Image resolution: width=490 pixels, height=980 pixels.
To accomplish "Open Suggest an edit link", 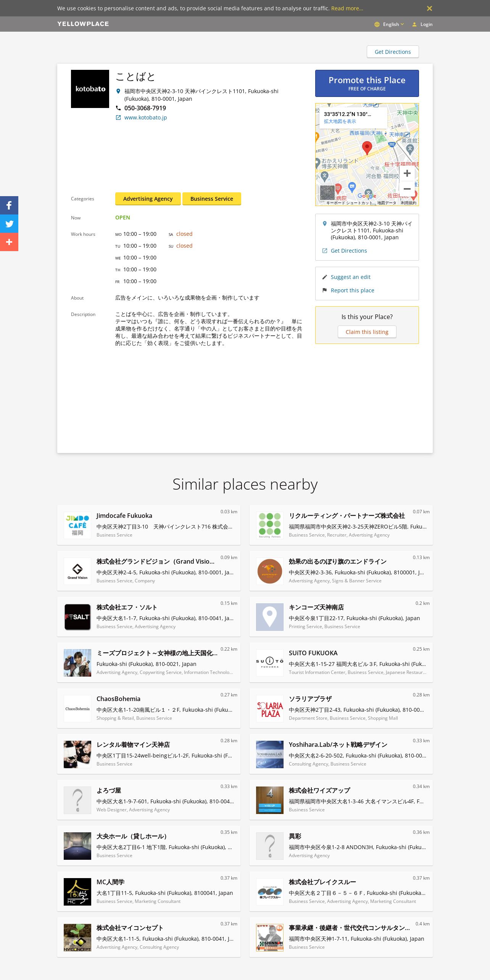I will pos(351,277).
